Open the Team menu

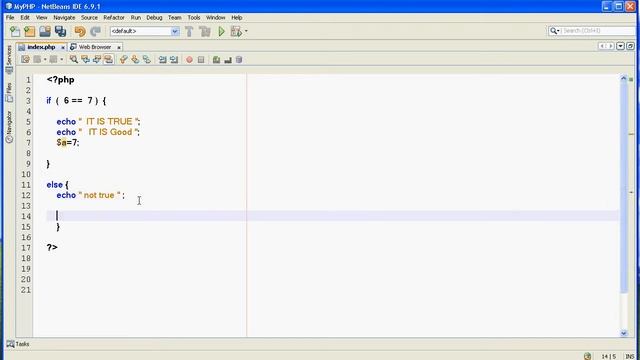tap(175, 18)
